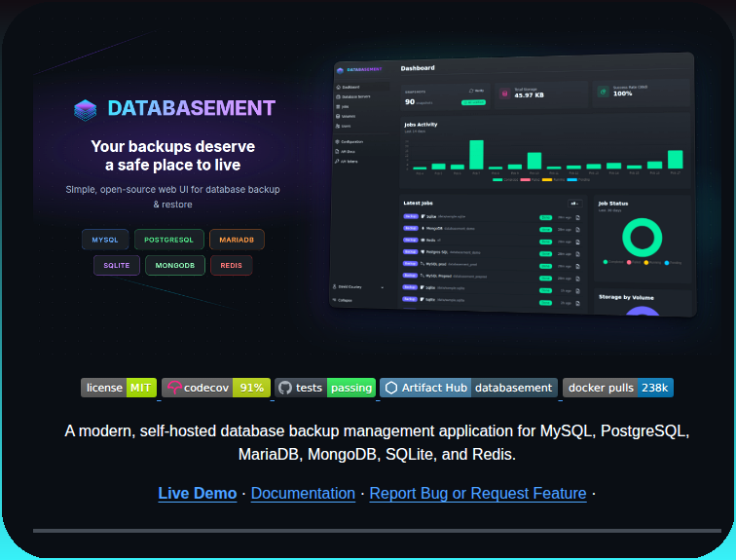Image resolution: width=736 pixels, height=560 pixels.
Task: Open the Report Bug or Request Feature link
Action: pyautogui.click(x=478, y=494)
